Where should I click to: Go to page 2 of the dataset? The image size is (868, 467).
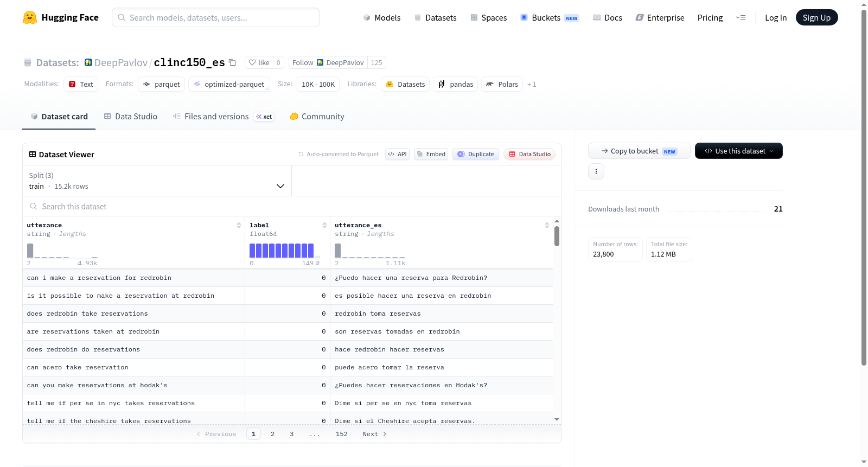pos(272,434)
